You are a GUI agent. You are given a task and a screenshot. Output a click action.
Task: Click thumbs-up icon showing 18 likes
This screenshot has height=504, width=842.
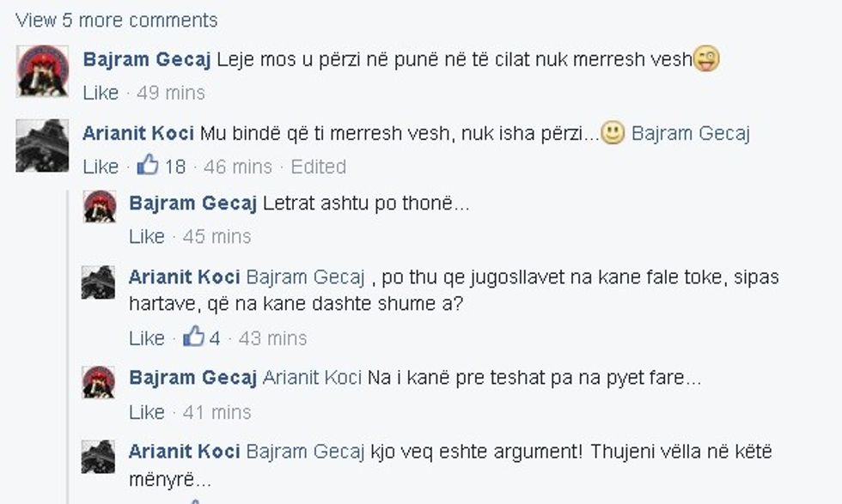148,165
